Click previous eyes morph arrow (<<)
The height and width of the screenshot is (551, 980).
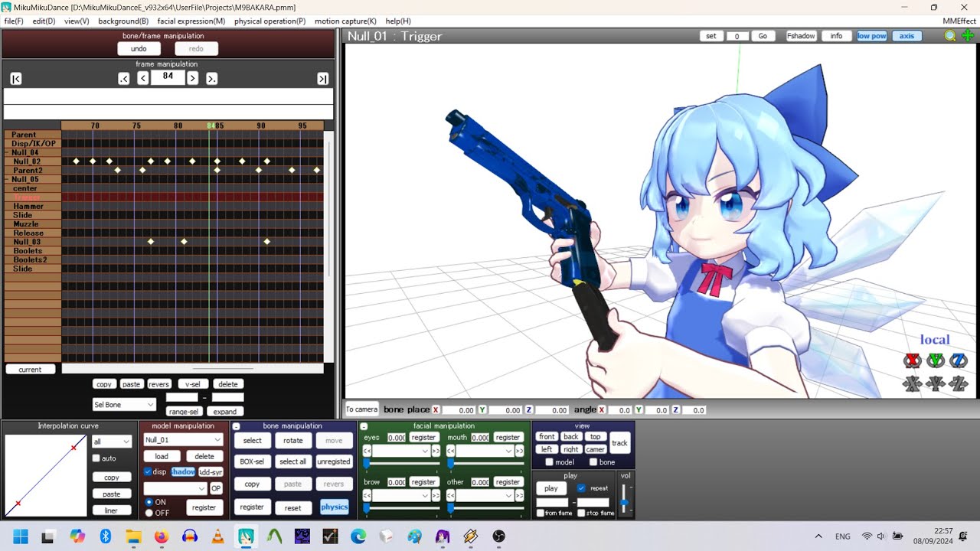[x=367, y=451]
